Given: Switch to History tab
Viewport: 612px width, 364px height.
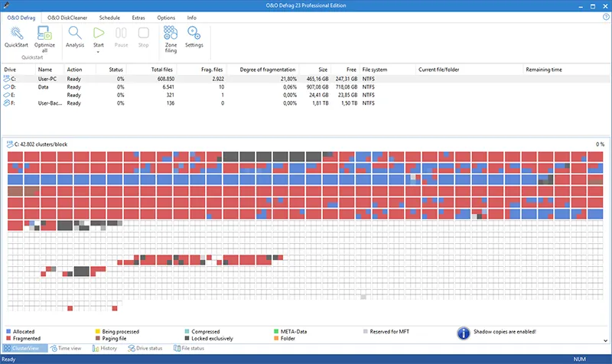Looking at the screenshot, I should [x=105, y=349].
